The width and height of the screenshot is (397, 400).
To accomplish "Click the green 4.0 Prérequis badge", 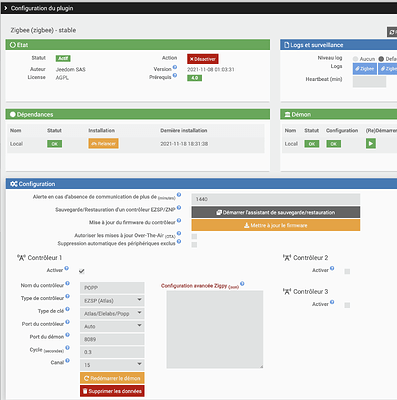I will pos(194,78).
